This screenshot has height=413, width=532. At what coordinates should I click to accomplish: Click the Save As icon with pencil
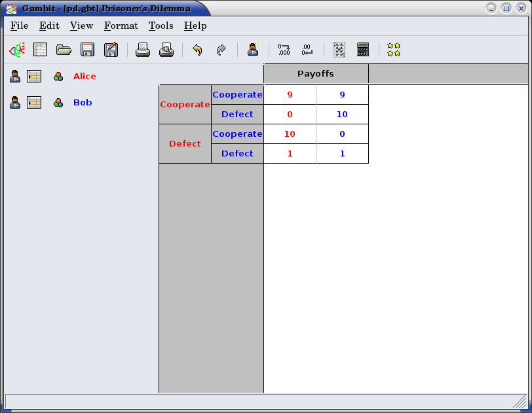click(111, 50)
